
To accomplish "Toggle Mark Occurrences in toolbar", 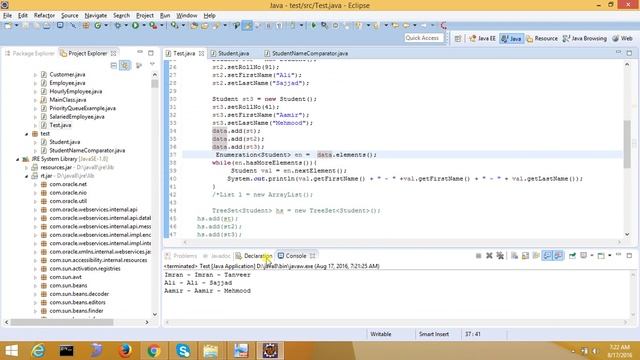I will tap(247, 25).
